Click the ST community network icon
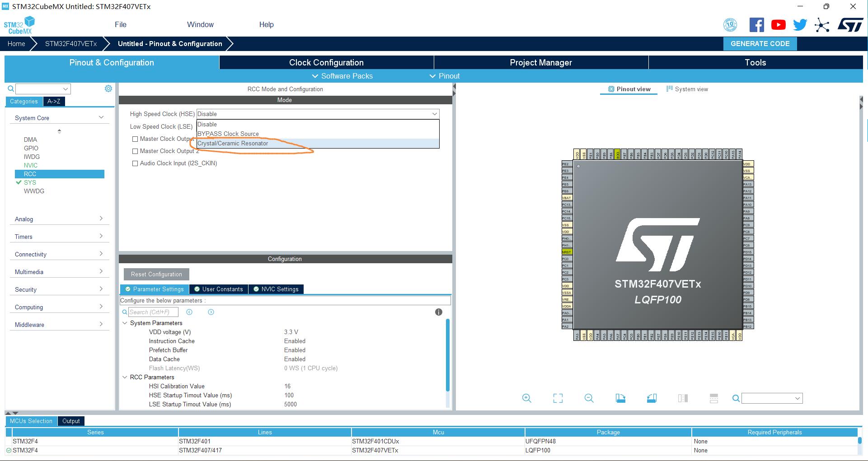 (822, 25)
